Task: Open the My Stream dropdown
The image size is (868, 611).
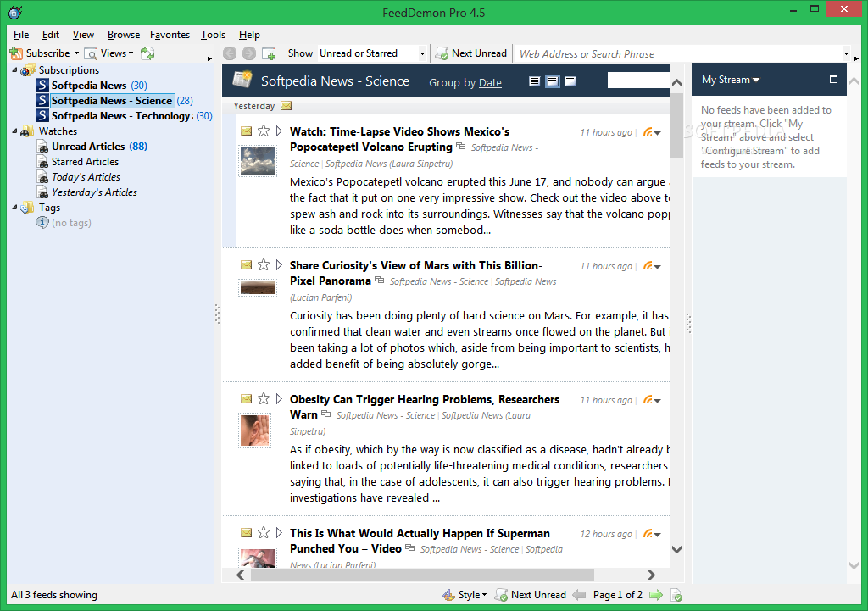Action: 731,80
